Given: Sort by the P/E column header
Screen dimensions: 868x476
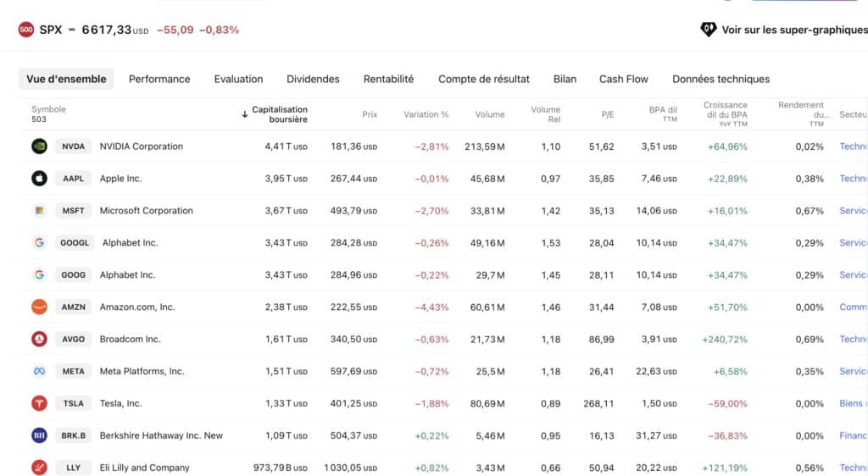Looking at the screenshot, I should point(607,114).
